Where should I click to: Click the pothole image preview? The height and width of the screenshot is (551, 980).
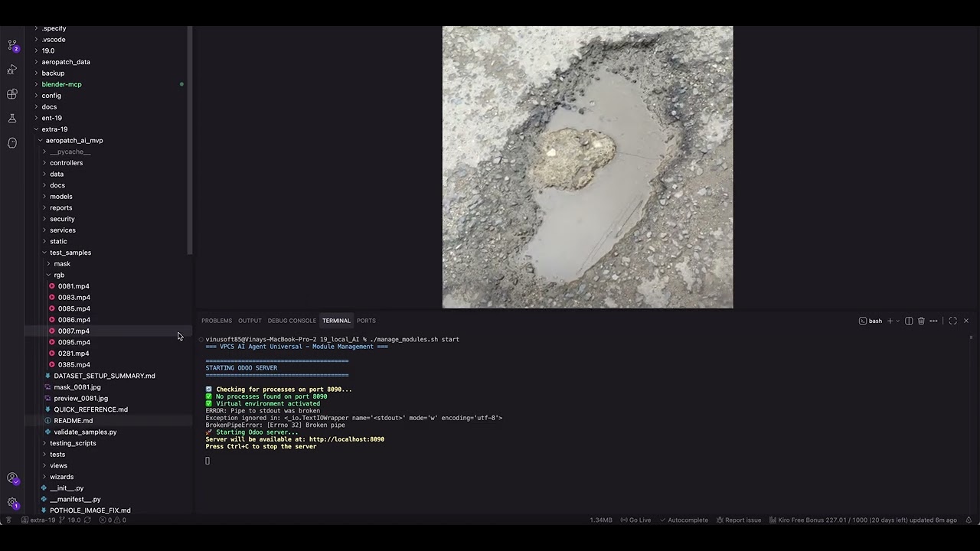(587, 168)
